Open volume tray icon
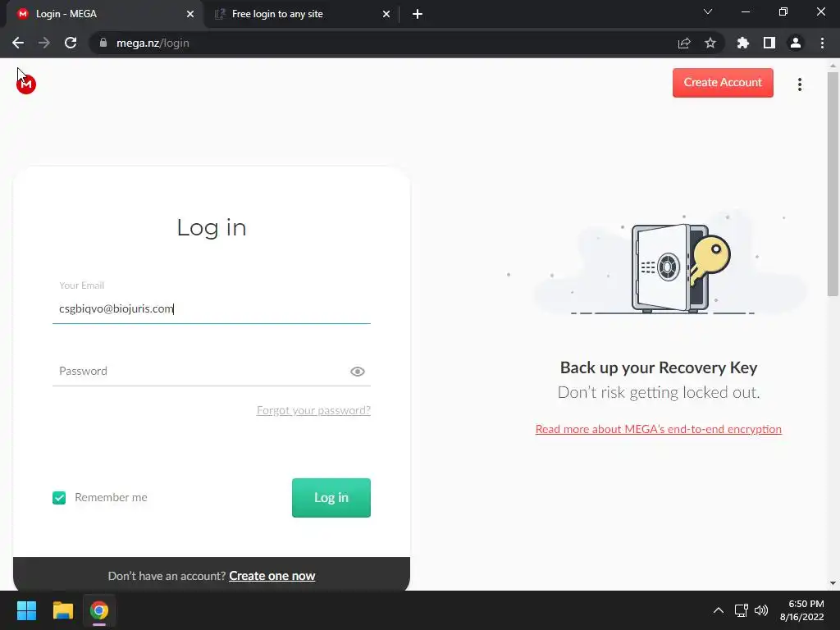The image size is (840, 630). click(x=760, y=610)
